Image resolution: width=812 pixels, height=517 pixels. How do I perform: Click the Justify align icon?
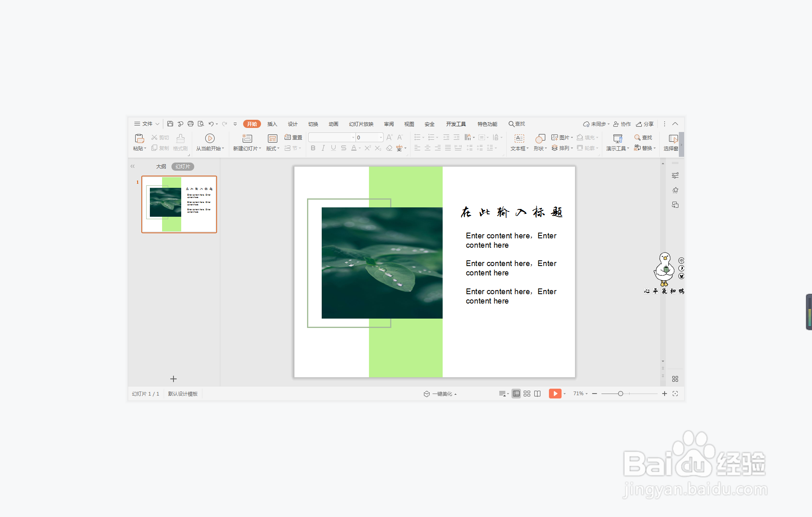coord(448,148)
